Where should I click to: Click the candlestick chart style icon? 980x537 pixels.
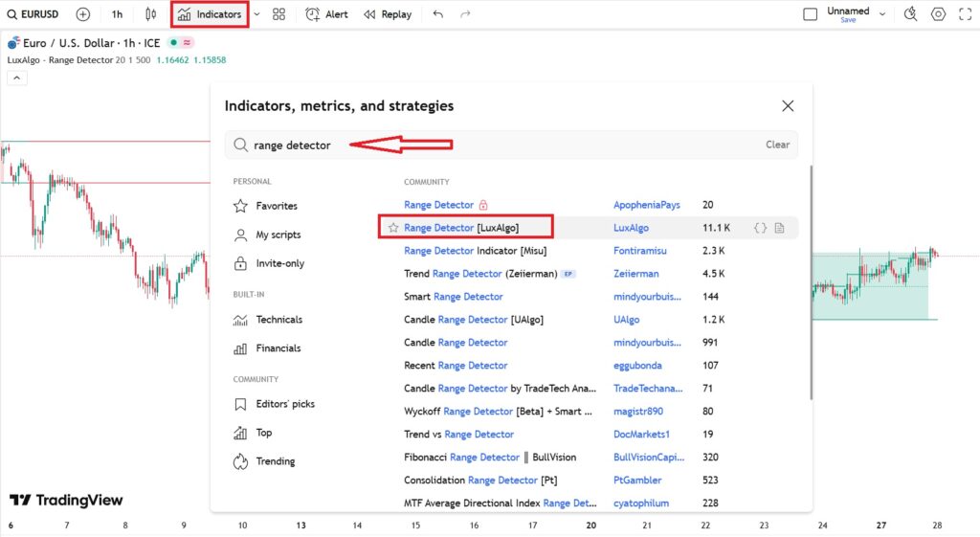click(x=150, y=14)
